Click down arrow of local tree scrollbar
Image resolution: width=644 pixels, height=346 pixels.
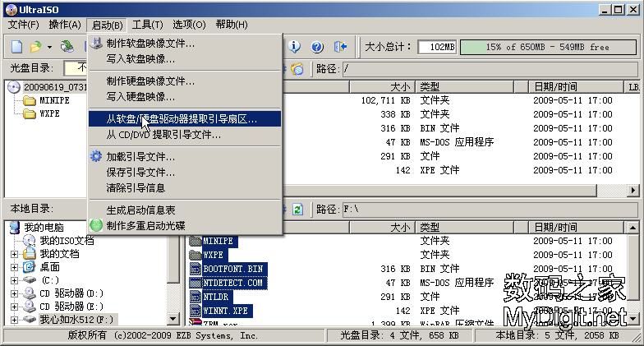coord(172,319)
